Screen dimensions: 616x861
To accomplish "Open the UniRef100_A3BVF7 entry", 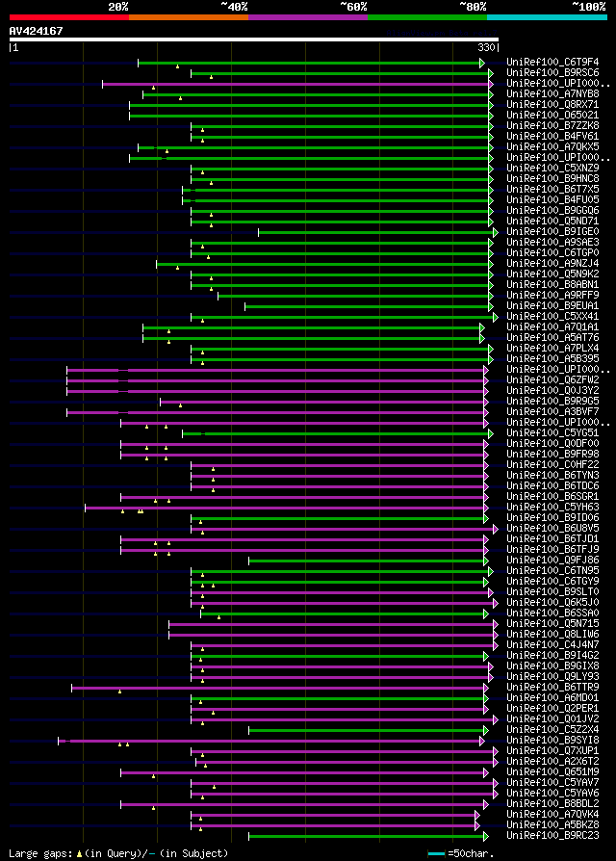I will click(x=552, y=411).
